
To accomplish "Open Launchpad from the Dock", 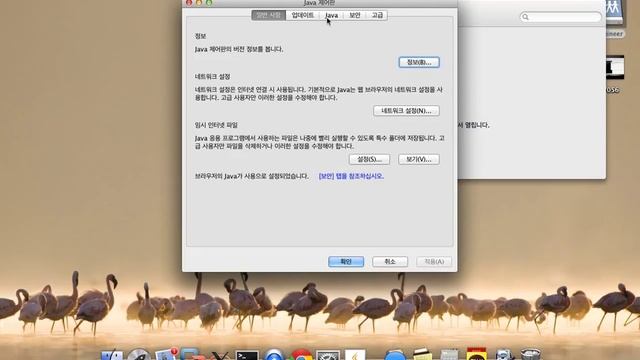I will click(139, 355).
